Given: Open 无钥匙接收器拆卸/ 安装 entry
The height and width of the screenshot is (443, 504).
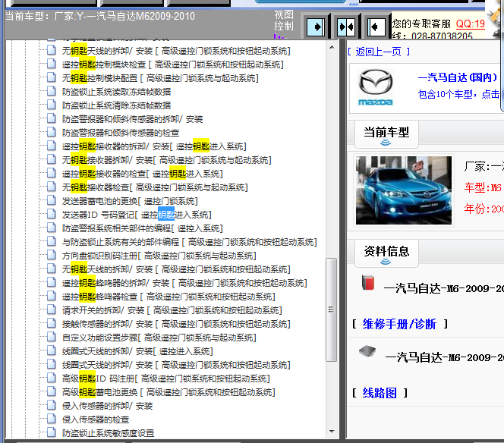Looking at the screenshot, I should 167,160.
